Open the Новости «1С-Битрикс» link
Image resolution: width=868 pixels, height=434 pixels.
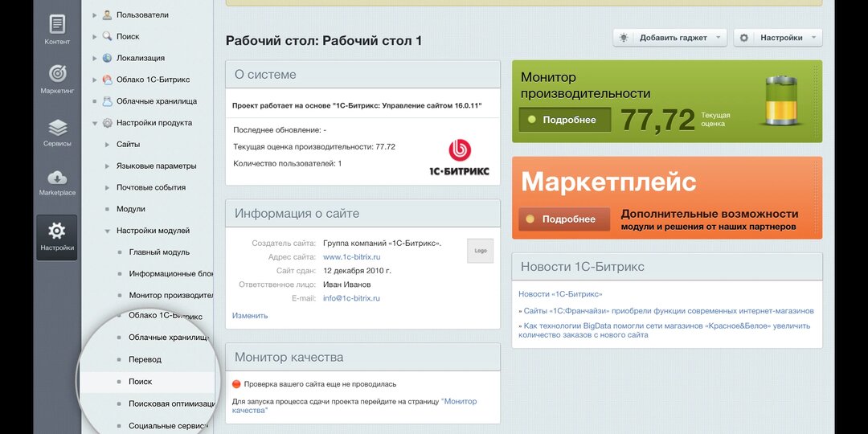(560, 294)
